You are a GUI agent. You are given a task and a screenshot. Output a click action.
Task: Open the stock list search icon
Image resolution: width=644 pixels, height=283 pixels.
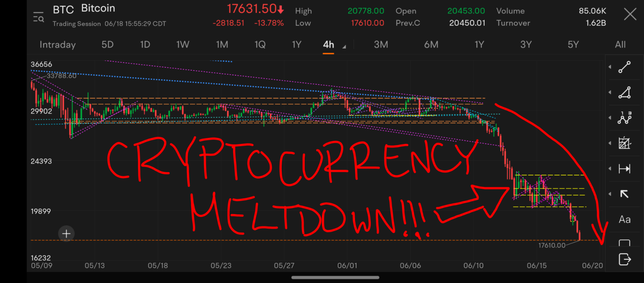[x=39, y=17]
